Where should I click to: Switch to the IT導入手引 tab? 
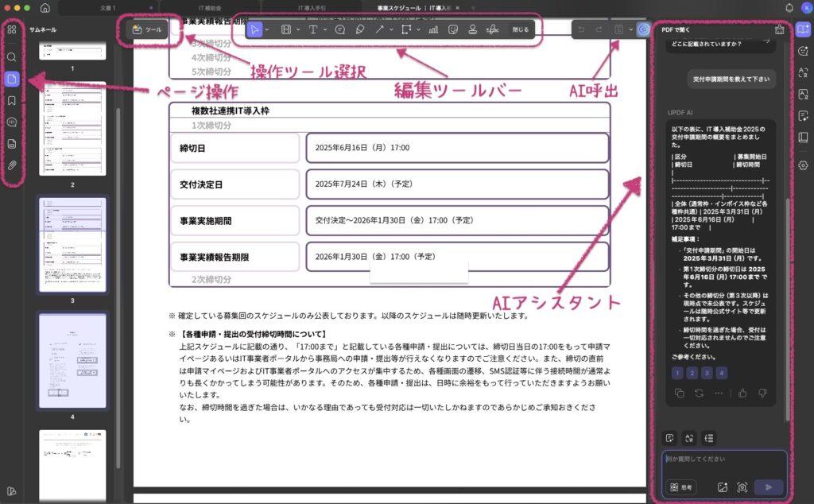tap(312, 8)
